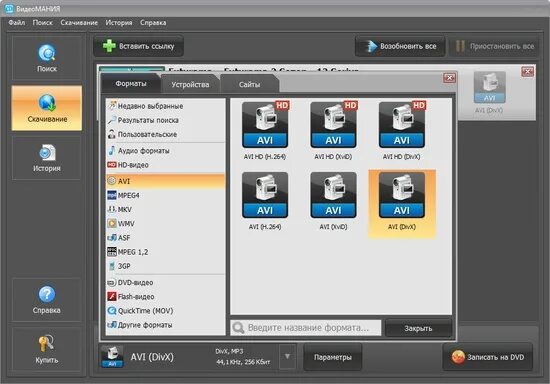Image resolution: width=550 pixels, height=384 pixels.
Task: Click the AVI format thumbnail in download row
Action: [x=489, y=87]
